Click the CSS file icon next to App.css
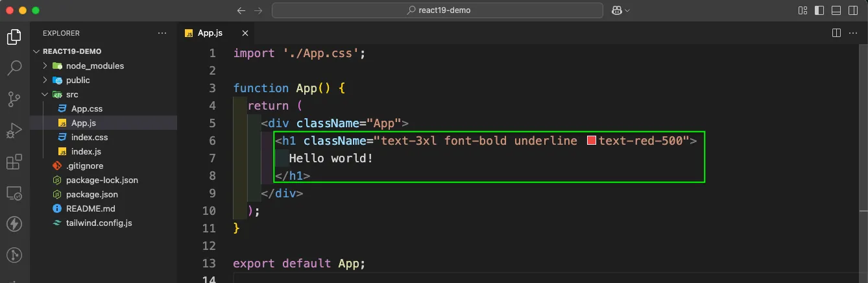The height and width of the screenshot is (283, 868). click(x=62, y=109)
